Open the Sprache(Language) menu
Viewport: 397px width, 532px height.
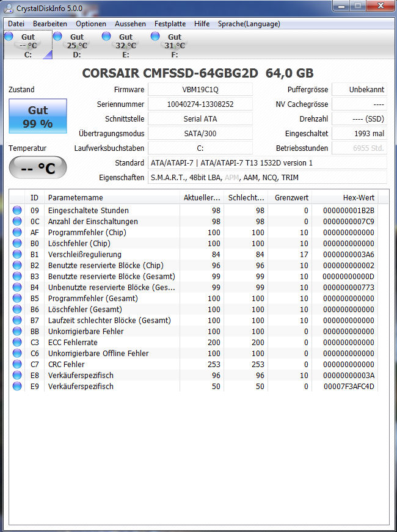point(249,24)
